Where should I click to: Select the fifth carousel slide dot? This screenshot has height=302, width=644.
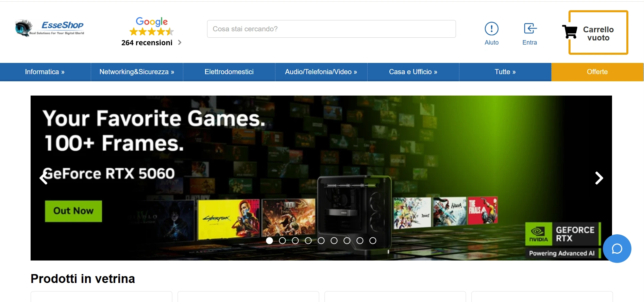321,241
